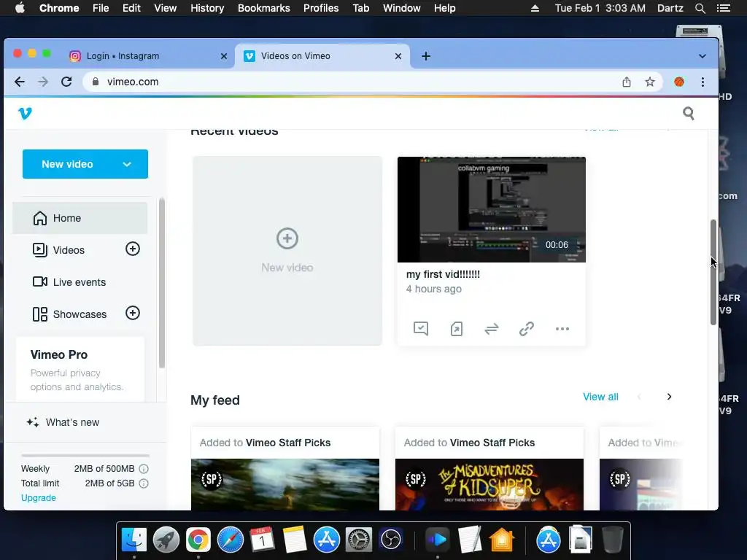This screenshot has height=560, width=747.
Task: Go to Home in sidebar
Action: (80, 218)
